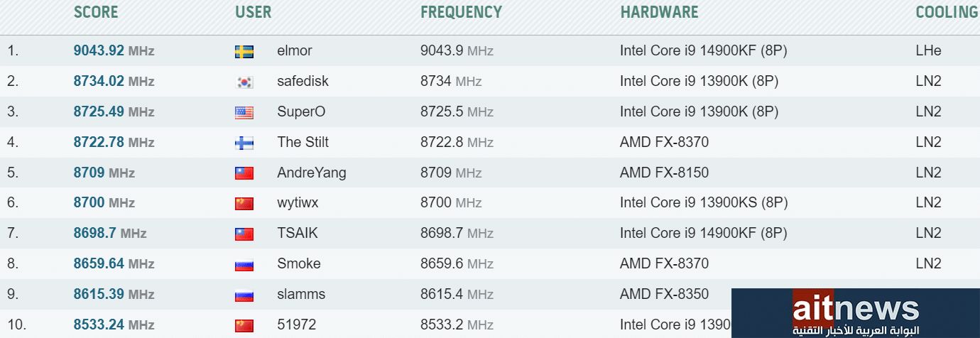Open user elmor's profile link
This screenshot has width=980, height=338.
pyautogui.click(x=294, y=51)
